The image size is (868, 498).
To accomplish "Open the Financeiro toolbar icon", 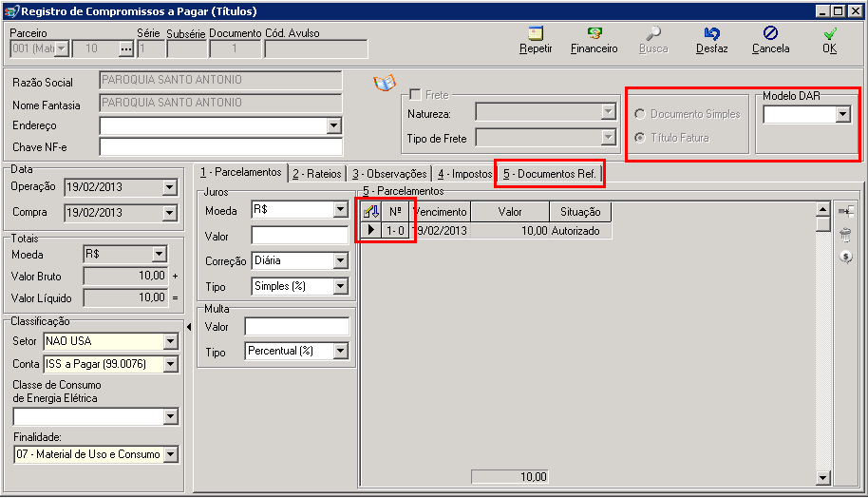I will click(594, 34).
